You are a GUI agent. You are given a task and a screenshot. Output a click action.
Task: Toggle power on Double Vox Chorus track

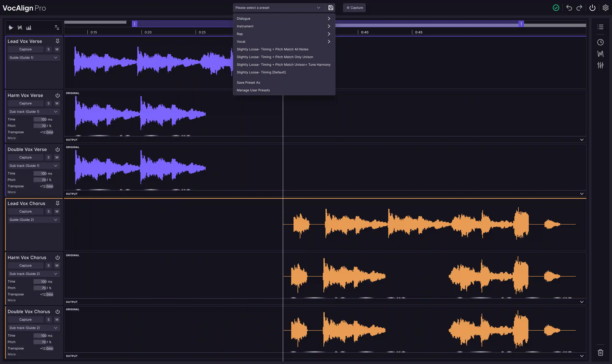point(57,312)
